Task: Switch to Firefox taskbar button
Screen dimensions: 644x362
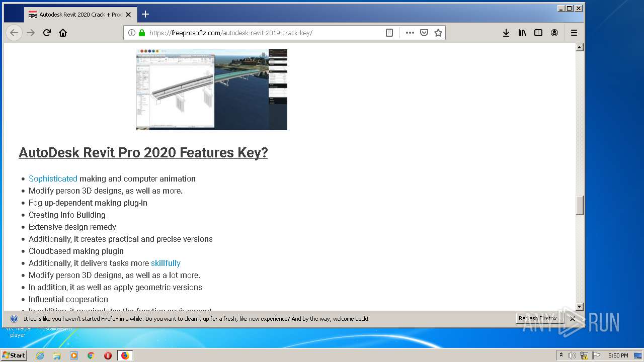Action: (x=125, y=355)
